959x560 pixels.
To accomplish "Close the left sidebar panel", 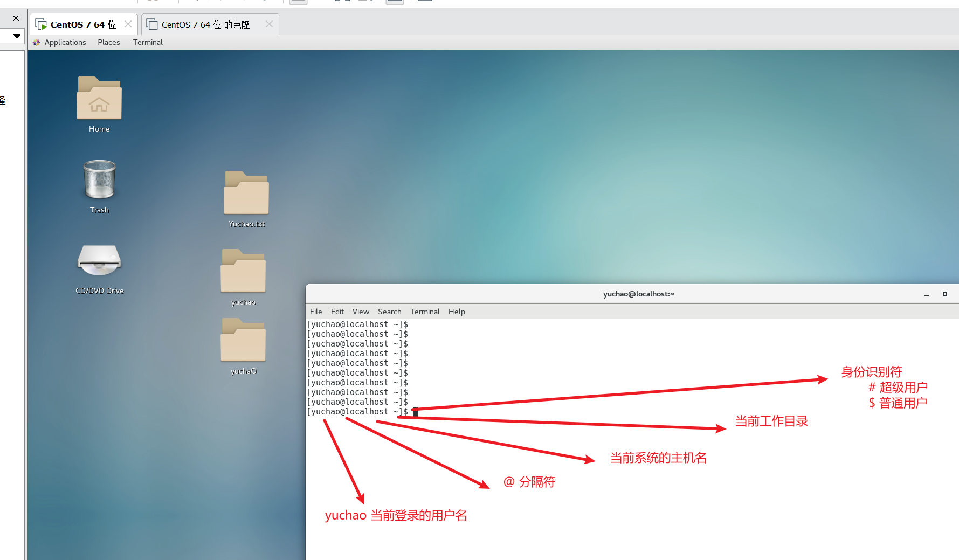I will tap(16, 18).
